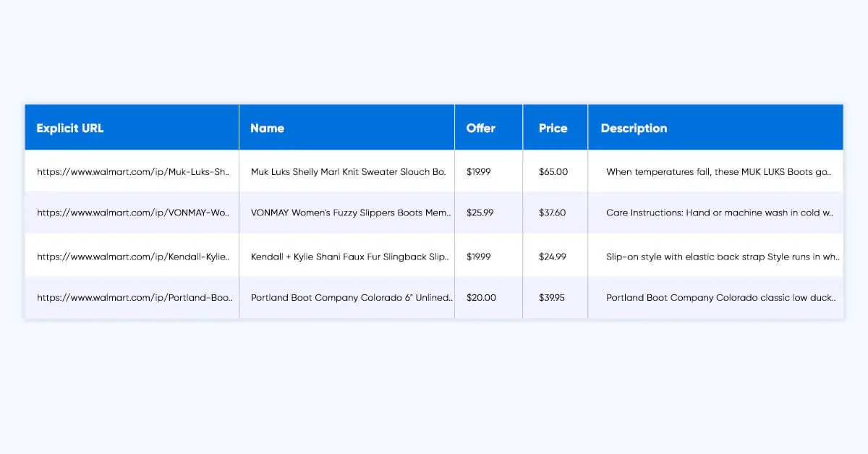The height and width of the screenshot is (454, 868).
Task: Click the Explicit URL column header
Action: point(70,128)
